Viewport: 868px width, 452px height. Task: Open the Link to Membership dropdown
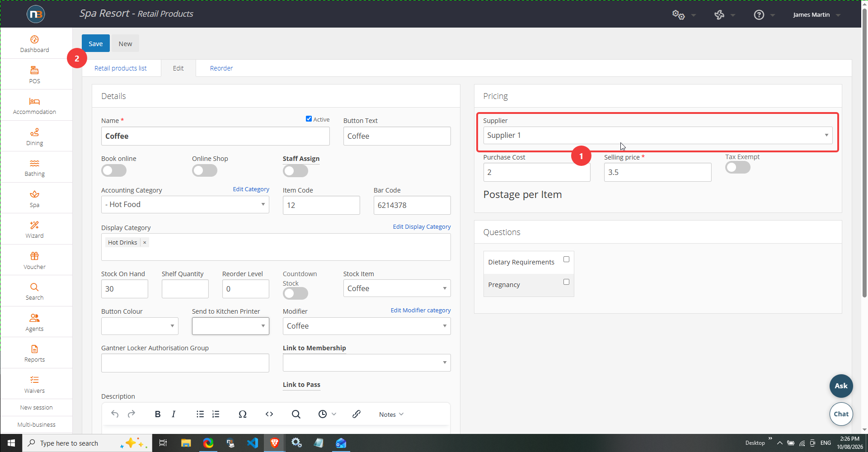click(x=367, y=363)
